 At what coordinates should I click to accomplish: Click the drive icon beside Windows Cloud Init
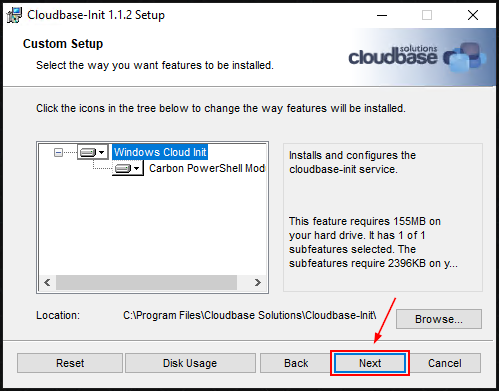[x=88, y=153]
